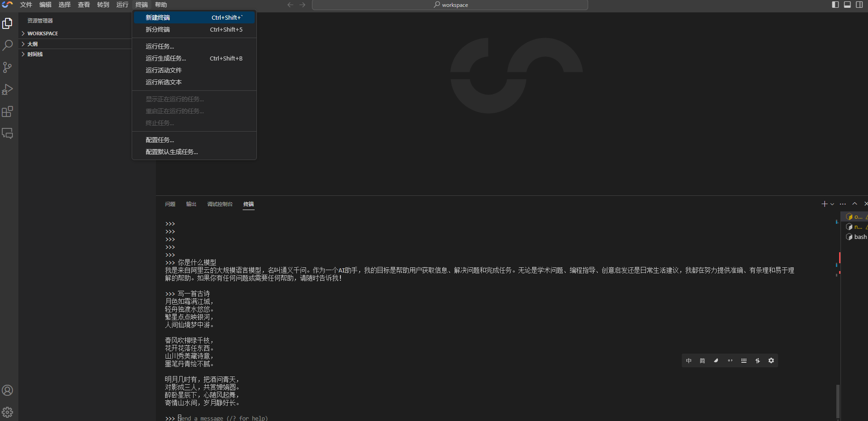Open the soft keyboard icon on IME bar

(744, 361)
